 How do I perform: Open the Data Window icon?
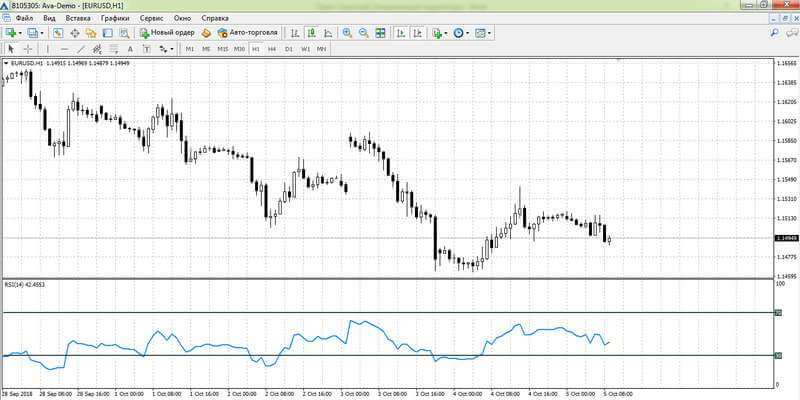74,33
